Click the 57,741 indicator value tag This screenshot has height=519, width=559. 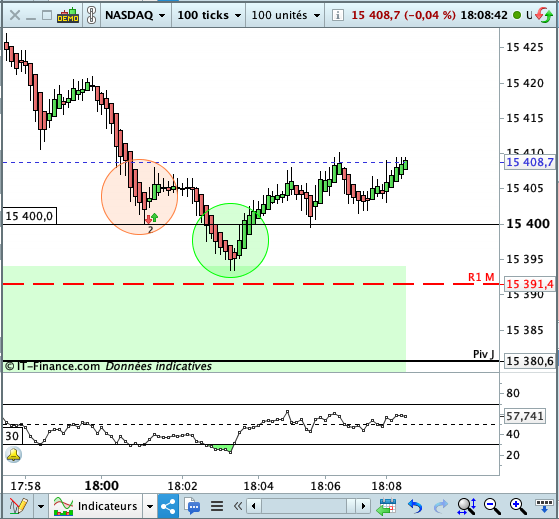pos(524,416)
